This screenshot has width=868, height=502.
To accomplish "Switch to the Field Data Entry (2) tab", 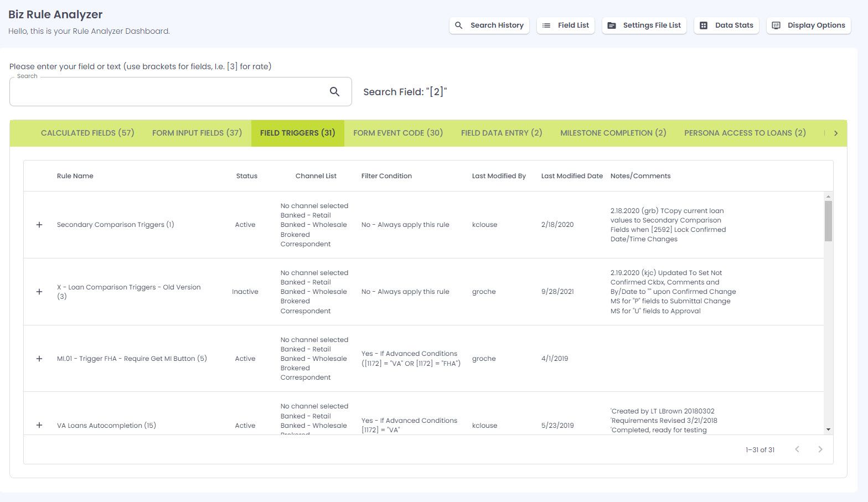I will tap(502, 133).
